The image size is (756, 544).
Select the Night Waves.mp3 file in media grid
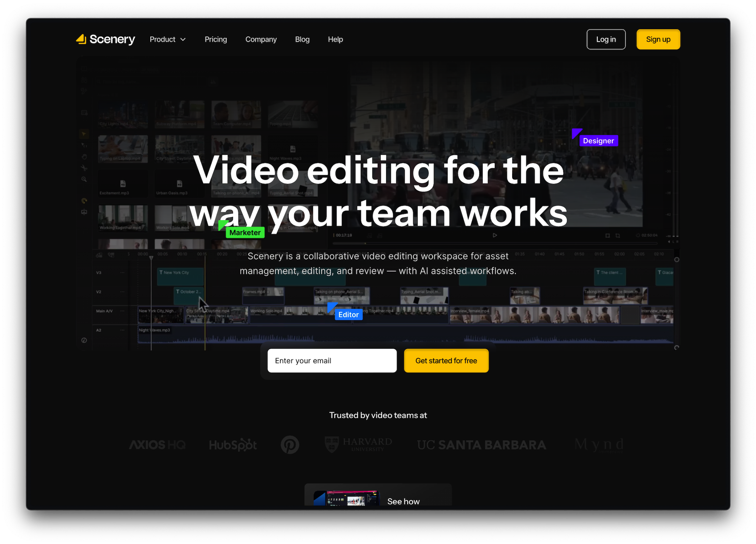(293, 149)
